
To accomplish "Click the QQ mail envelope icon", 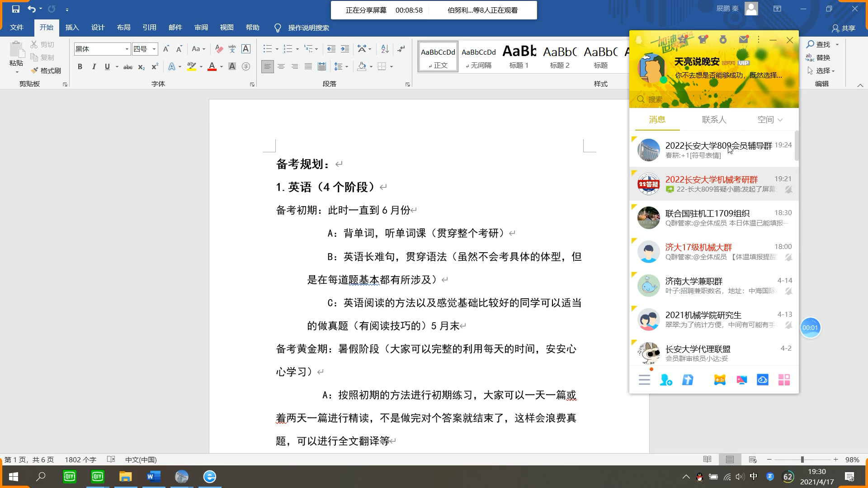I will point(744,40).
